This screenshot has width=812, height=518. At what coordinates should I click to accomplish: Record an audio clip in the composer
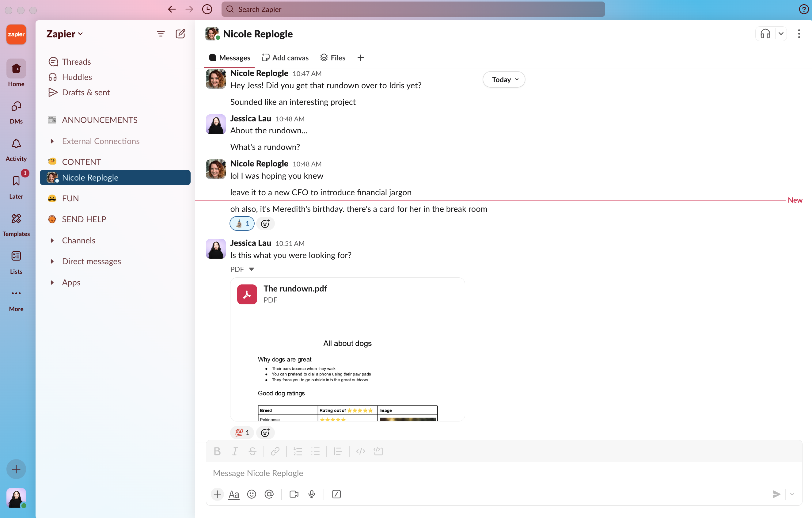311,494
